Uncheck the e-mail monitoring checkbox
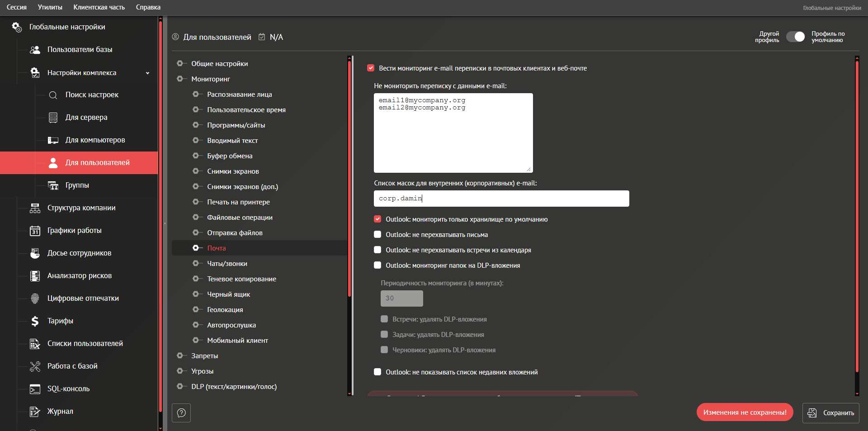 click(371, 68)
